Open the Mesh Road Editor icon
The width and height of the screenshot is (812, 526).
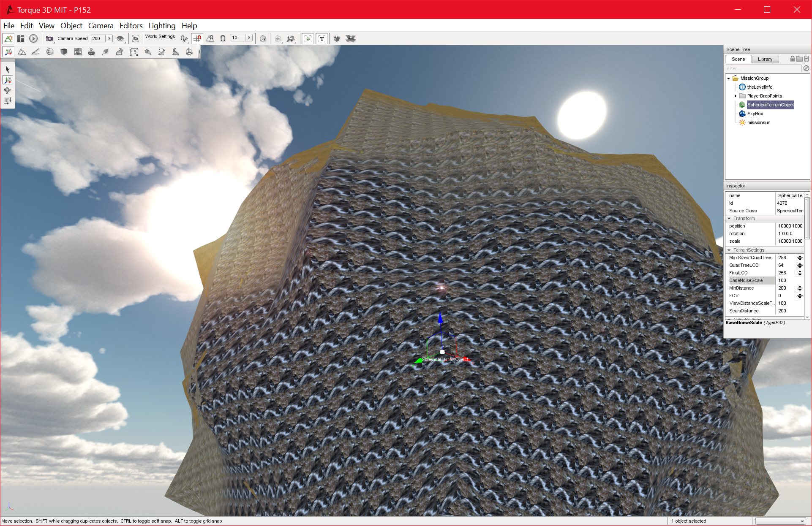pyautogui.click(x=120, y=52)
